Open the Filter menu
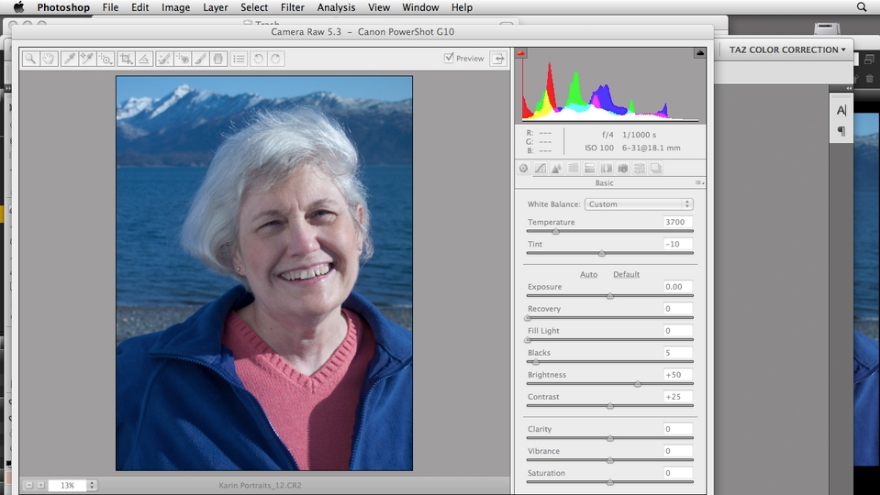 (x=292, y=7)
